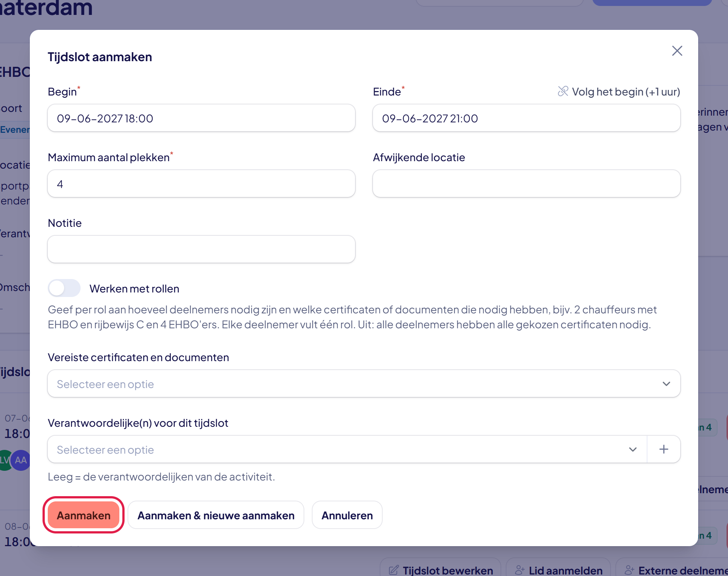Screen dimensions: 728x576
Task: Click the Externe deelnemer person icon
Action: click(630, 570)
